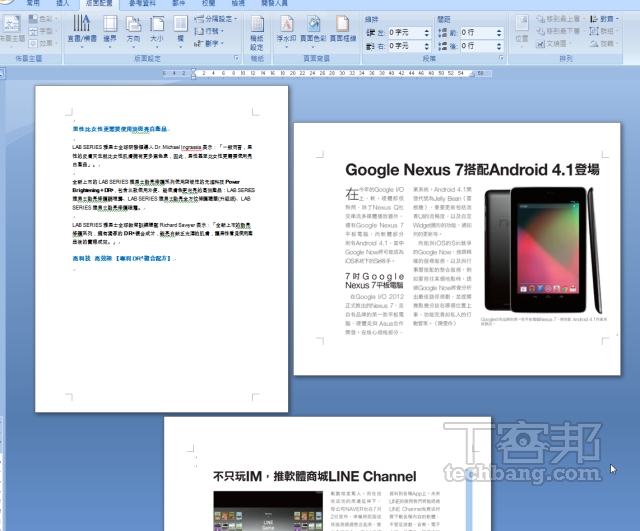Open the 效果 theme effects dropdown
Image resolution: width=640 pixels, height=531 pixels.
point(43,43)
